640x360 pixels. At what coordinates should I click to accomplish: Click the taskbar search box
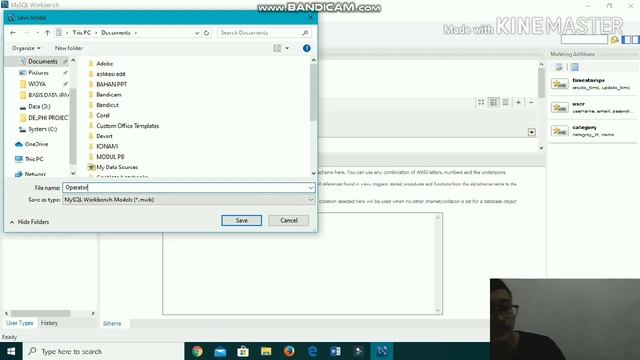[x=103, y=351]
